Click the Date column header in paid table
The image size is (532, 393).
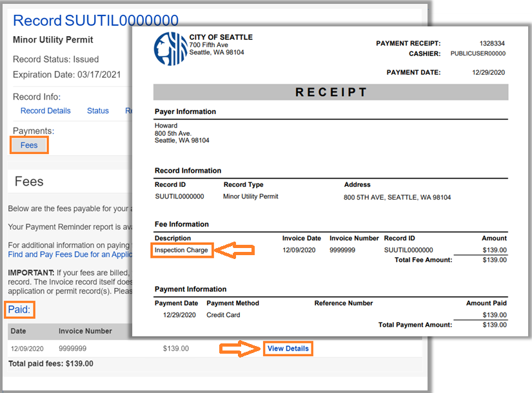coord(18,331)
